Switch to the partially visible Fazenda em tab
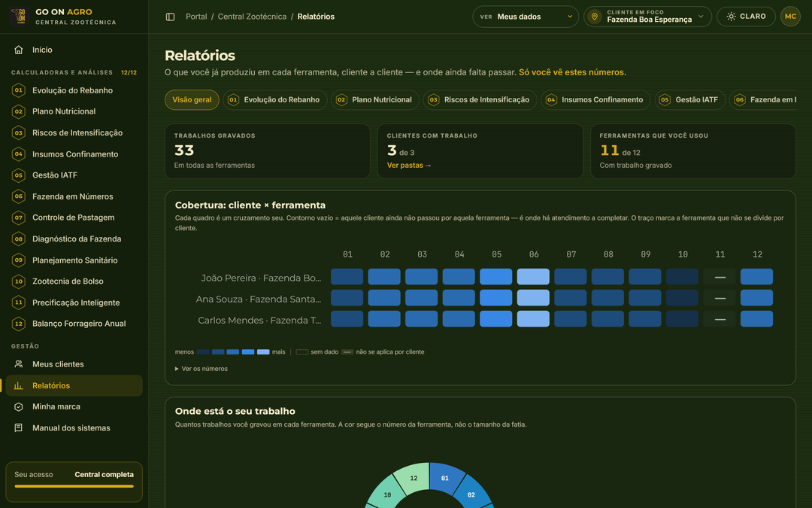This screenshot has width=812, height=508. point(763,100)
